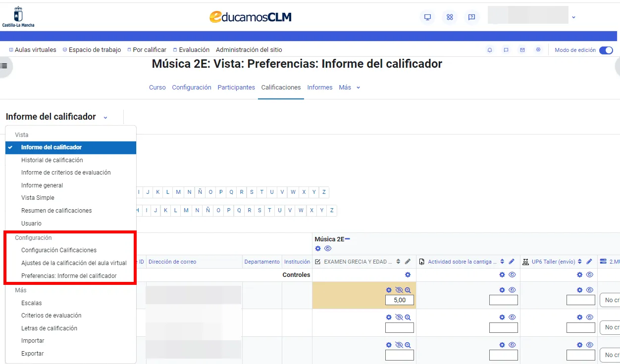Click Exportar in the grader menu
620x364 pixels.
32,353
